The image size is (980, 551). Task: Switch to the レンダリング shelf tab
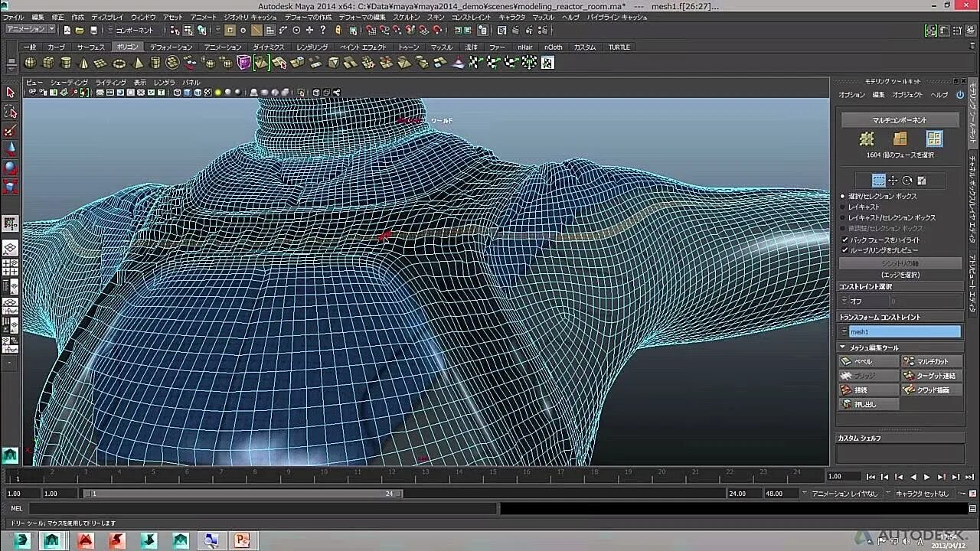[312, 47]
